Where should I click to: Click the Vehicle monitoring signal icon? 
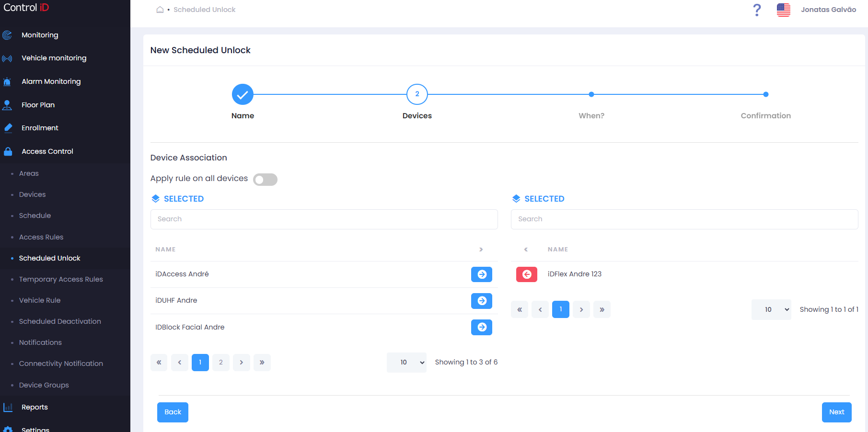tap(7, 58)
